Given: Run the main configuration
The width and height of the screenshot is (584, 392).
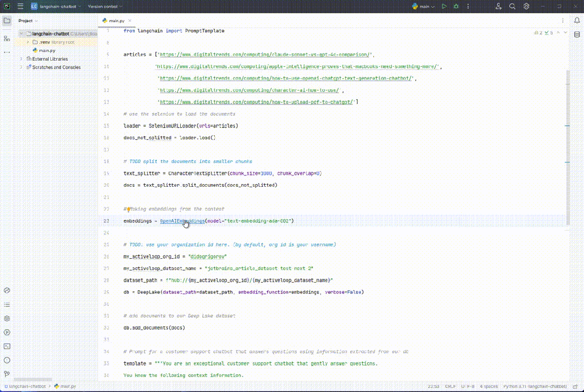Looking at the screenshot, I should tap(444, 6).
